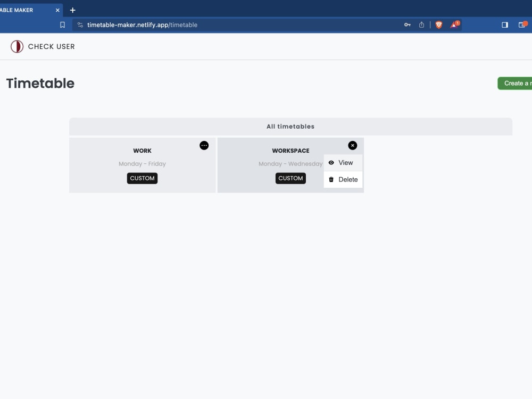The height and width of the screenshot is (399, 532).
Task: Click the address bar URL
Action: (x=142, y=25)
